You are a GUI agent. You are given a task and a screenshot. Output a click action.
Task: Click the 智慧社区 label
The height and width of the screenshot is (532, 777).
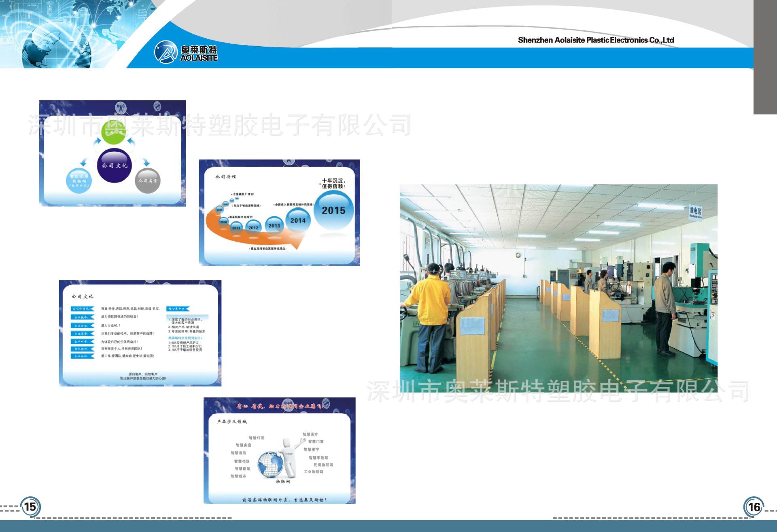[x=242, y=461]
